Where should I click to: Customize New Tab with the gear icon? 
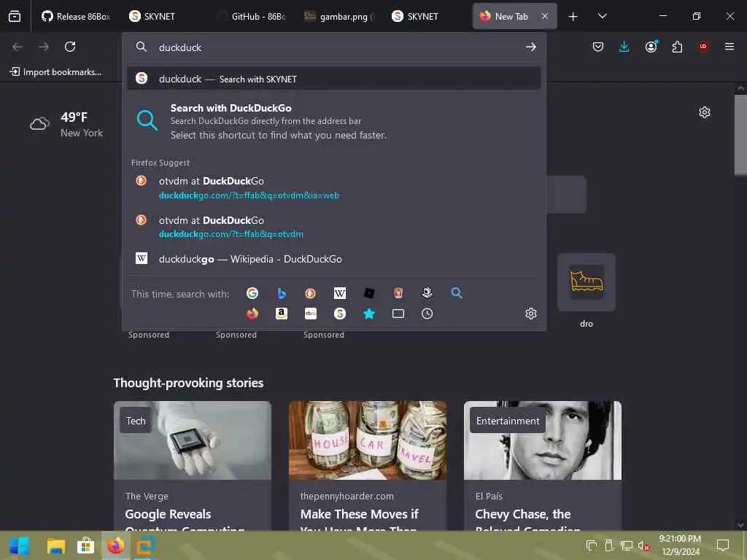(x=705, y=112)
